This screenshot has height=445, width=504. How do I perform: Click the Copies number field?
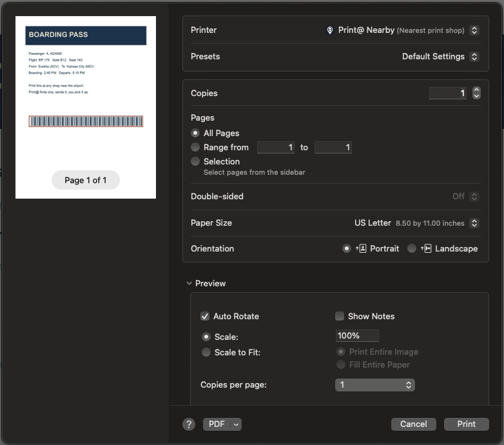click(x=448, y=94)
